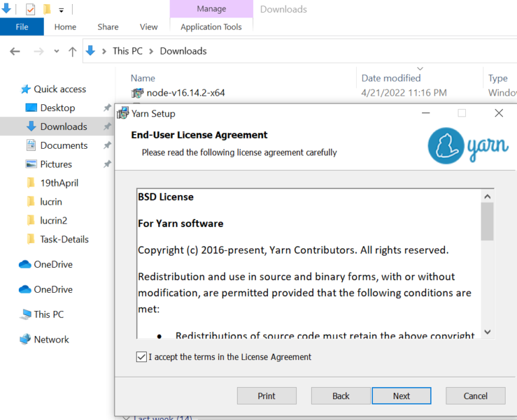Go up one folder level
The width and height of the screenshot is (517, 420).
(x=73, y=51)
